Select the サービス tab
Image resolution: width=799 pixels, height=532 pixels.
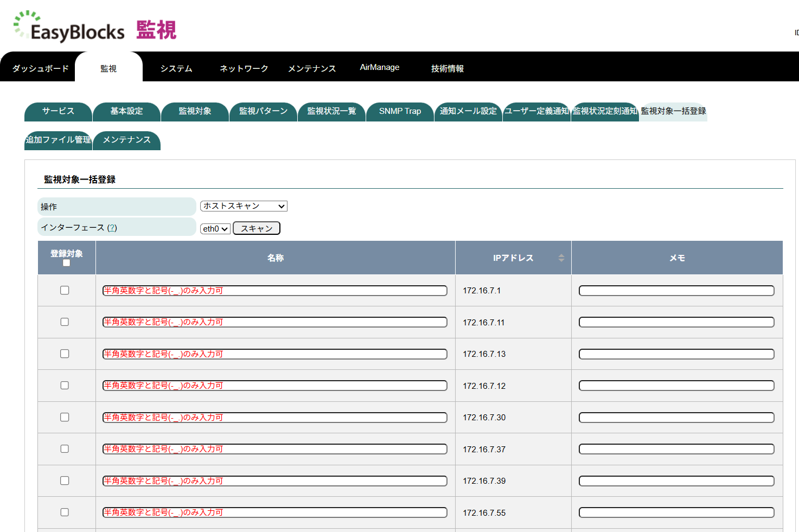point(57,112)
